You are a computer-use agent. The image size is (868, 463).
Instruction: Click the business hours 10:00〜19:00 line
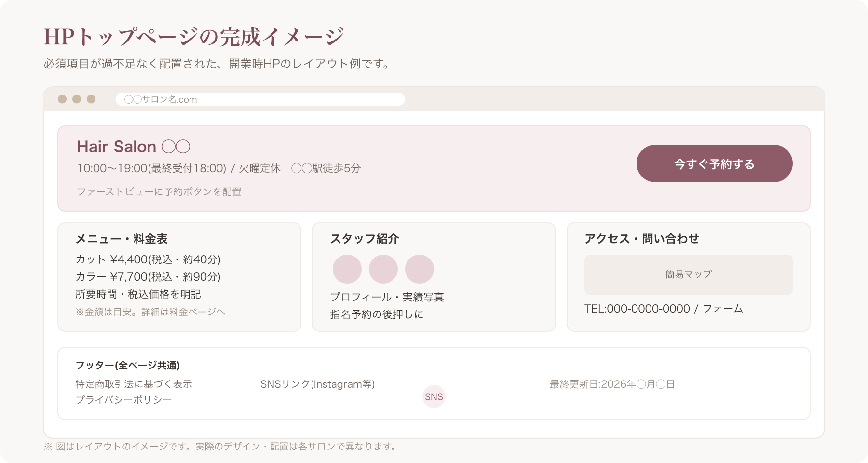tap(219, 168)
